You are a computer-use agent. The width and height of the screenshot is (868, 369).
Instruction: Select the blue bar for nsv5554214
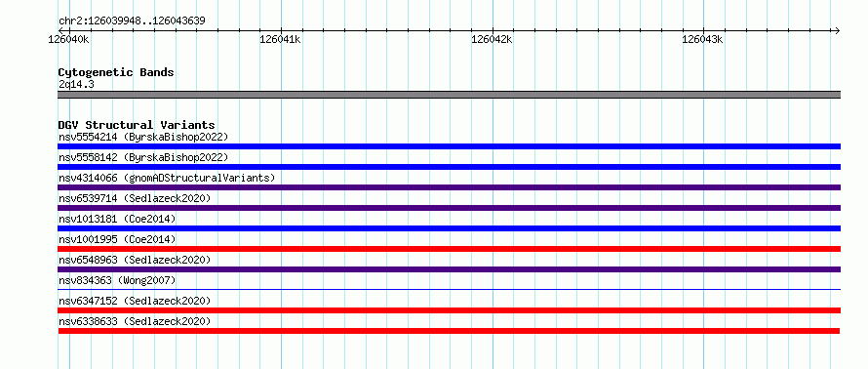click(449, 146)
